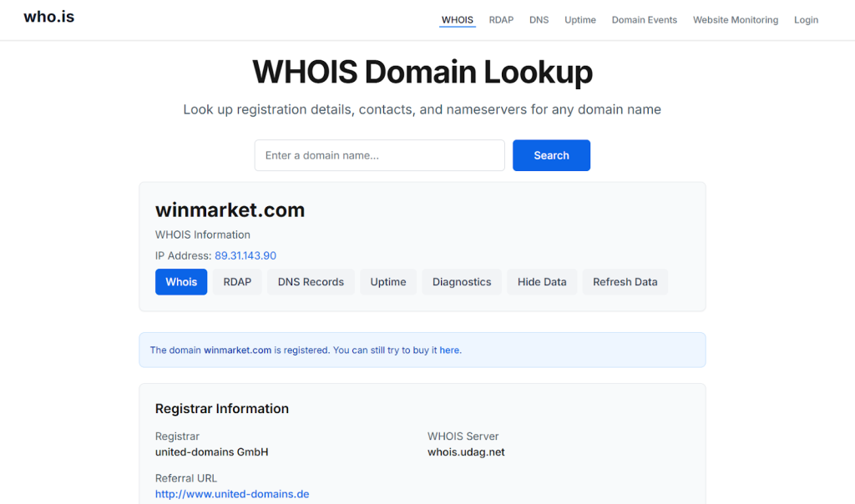Screen dimensions: 855x504
Task: Open the Website Monitoring page
Action: tap(735, 20)
